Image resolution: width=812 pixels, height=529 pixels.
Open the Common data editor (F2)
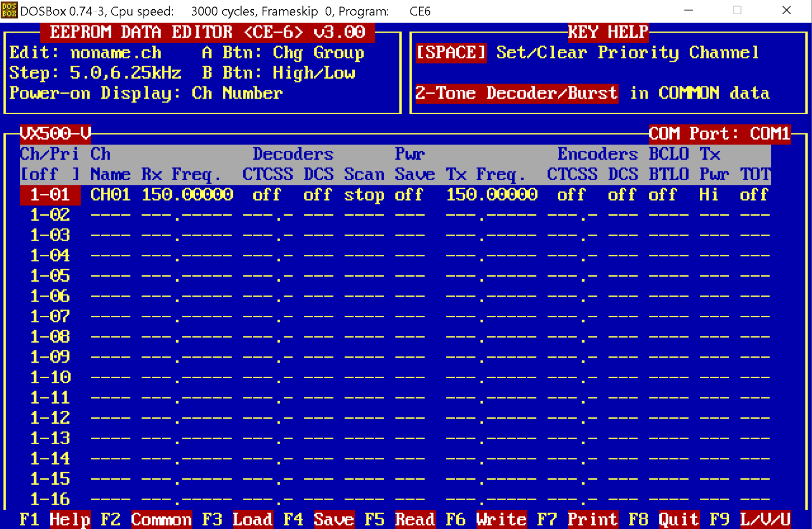coord(161,519)
